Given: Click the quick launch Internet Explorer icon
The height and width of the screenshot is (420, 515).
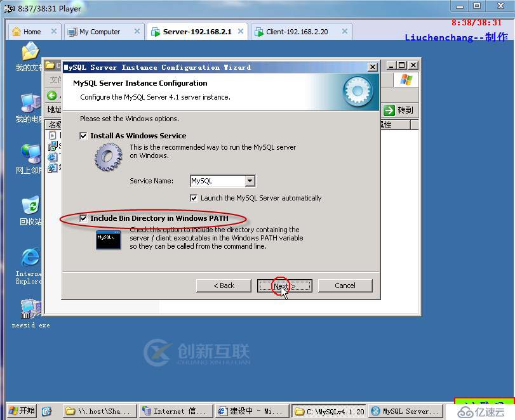Looking at the screenshot, I should (46, 411).
